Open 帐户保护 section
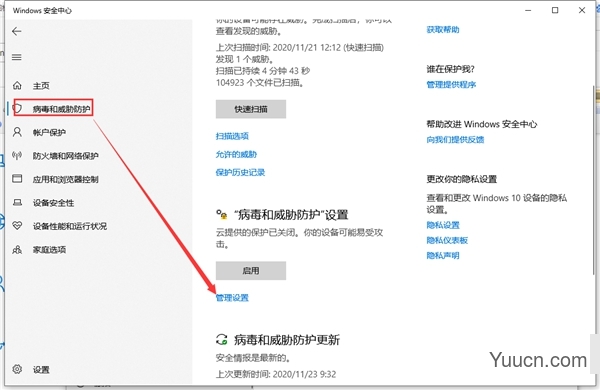Viewport: 600px width, 390px height. 49,133
